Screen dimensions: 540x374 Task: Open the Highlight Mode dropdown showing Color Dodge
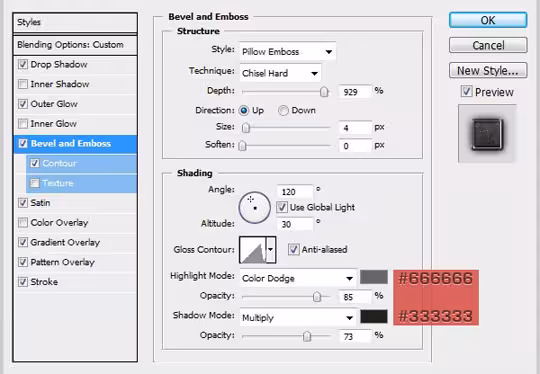(x=298, y=278)
